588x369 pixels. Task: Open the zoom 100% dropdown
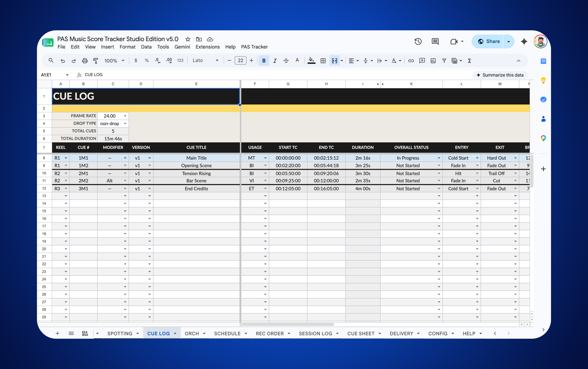pos(114,60)
